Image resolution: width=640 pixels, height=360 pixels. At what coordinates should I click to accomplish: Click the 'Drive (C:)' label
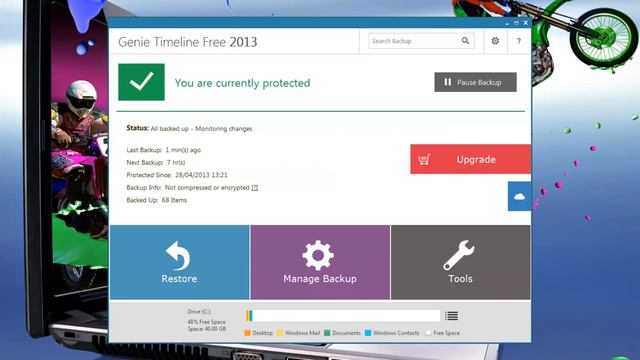click(x=199, y=311)
